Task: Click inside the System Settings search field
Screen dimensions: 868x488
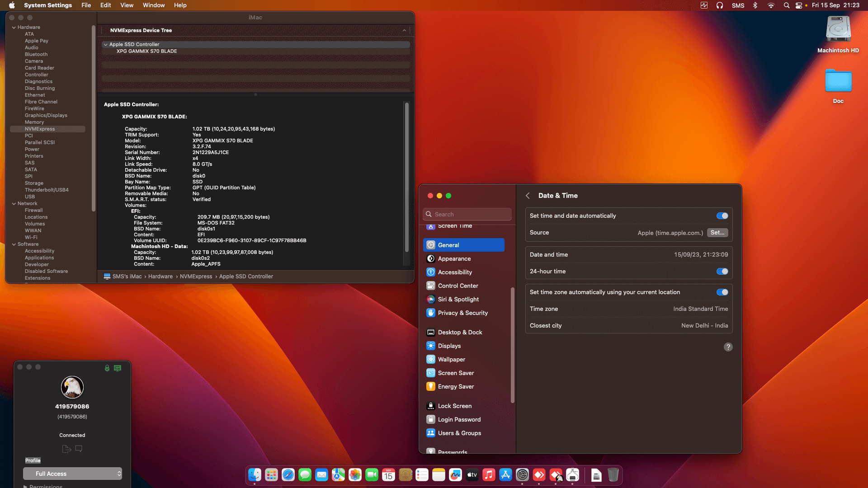Action: pyautogui.click(x=467, y=214)
